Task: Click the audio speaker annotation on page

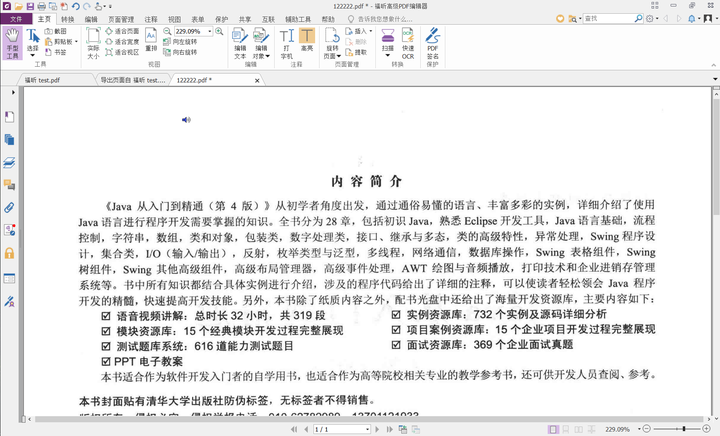Action: (186, 120)
